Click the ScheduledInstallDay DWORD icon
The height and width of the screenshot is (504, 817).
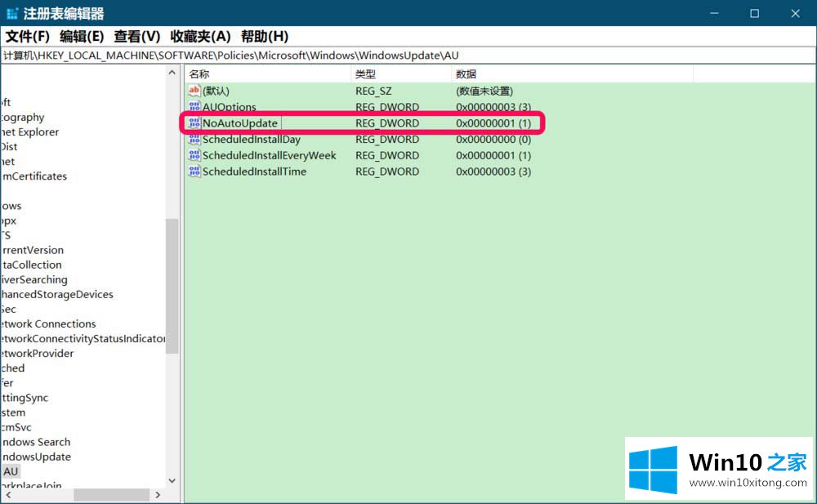pos(194,139)
